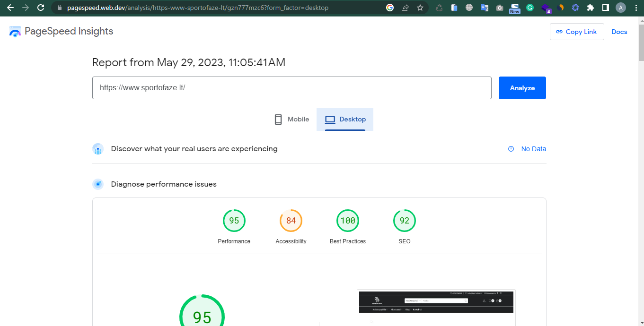
Task: Focus the URL input with sportofaze.lt
Action: [x=292, y=88]
